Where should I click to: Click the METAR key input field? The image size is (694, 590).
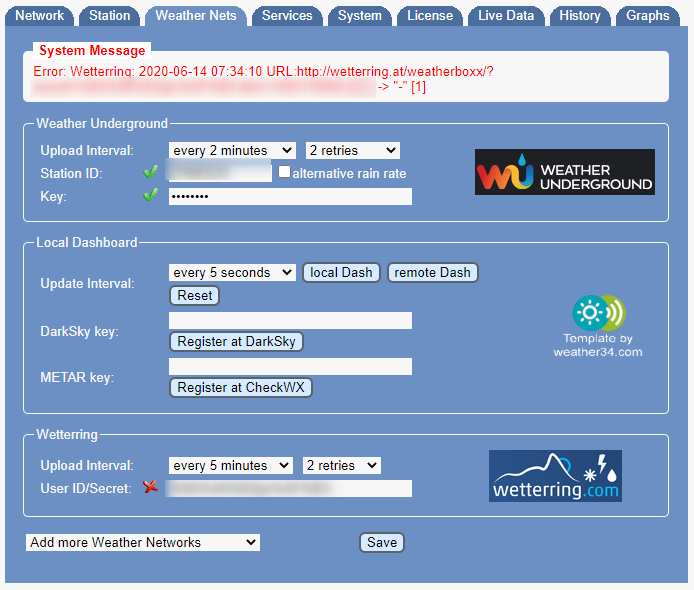click(290, 367)
